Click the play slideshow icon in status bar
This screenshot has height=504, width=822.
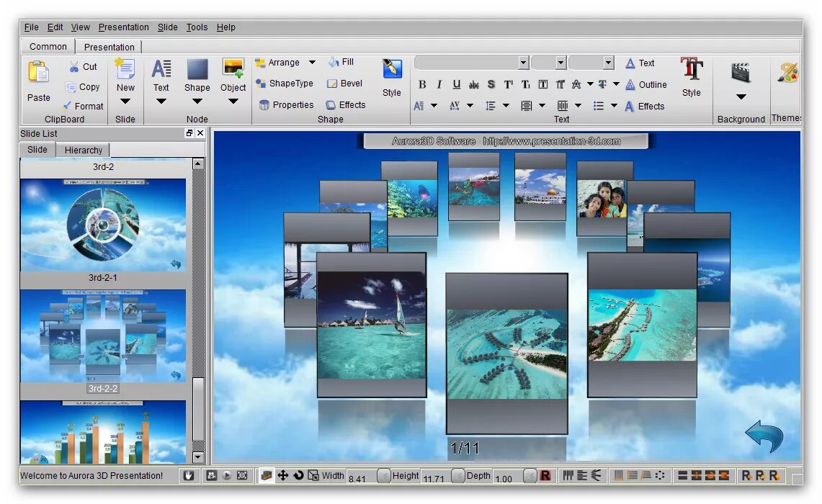click(226, 475)
